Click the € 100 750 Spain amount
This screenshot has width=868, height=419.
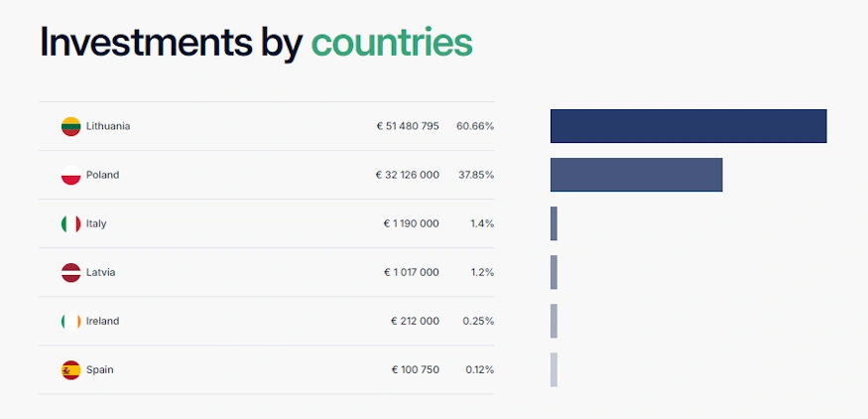[415, 369]
